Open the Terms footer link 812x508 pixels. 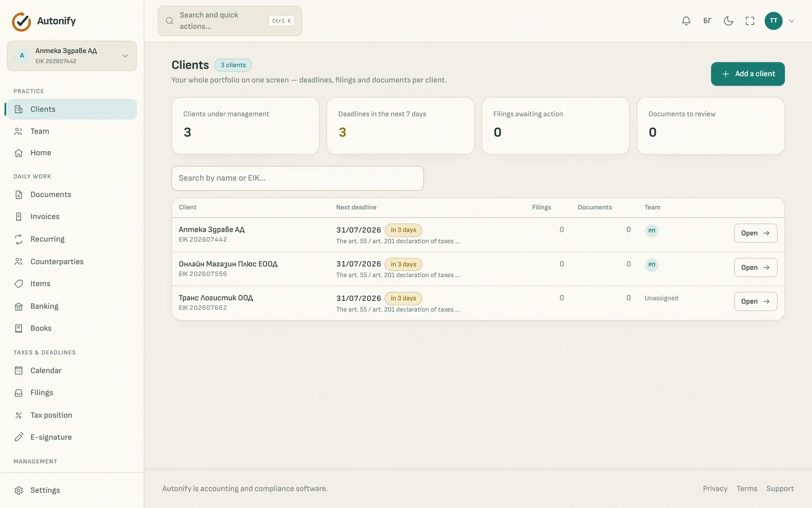(x=747, y=489)
